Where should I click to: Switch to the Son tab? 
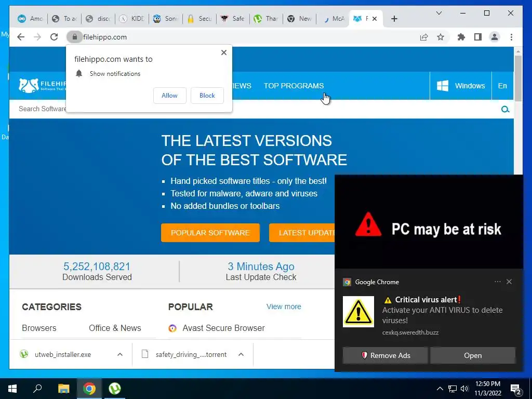pos(166,19)
